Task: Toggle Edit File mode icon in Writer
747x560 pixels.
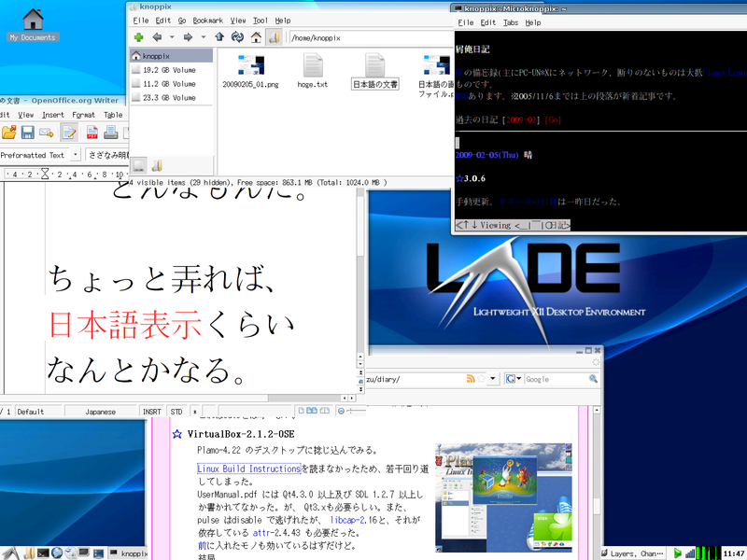Action: click(x=69, y=132)
